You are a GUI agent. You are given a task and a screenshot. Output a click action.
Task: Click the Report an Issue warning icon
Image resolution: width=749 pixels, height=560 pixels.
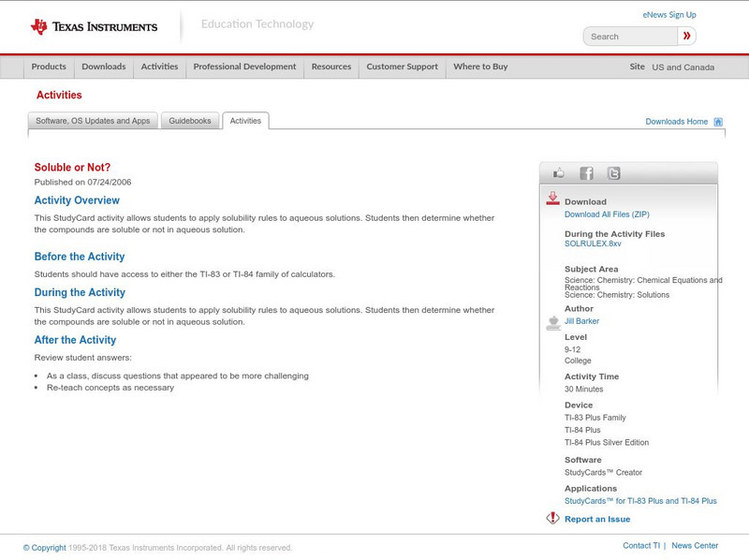tap(552, 518)
